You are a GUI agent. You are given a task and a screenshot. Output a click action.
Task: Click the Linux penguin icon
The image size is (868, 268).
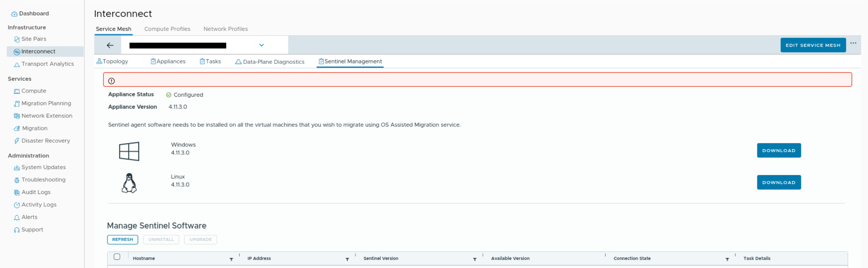129,183
